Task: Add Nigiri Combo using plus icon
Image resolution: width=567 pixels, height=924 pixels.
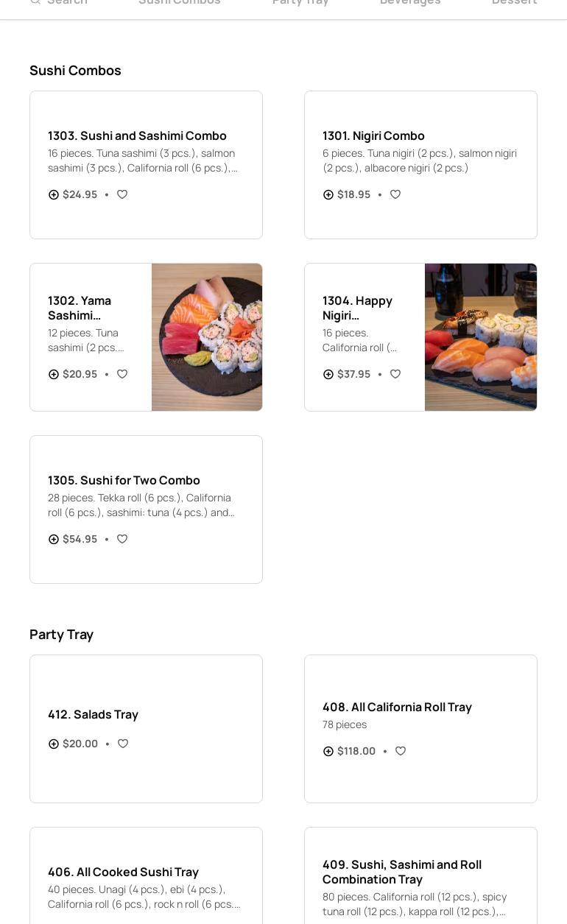Action: tap(328, 194)
